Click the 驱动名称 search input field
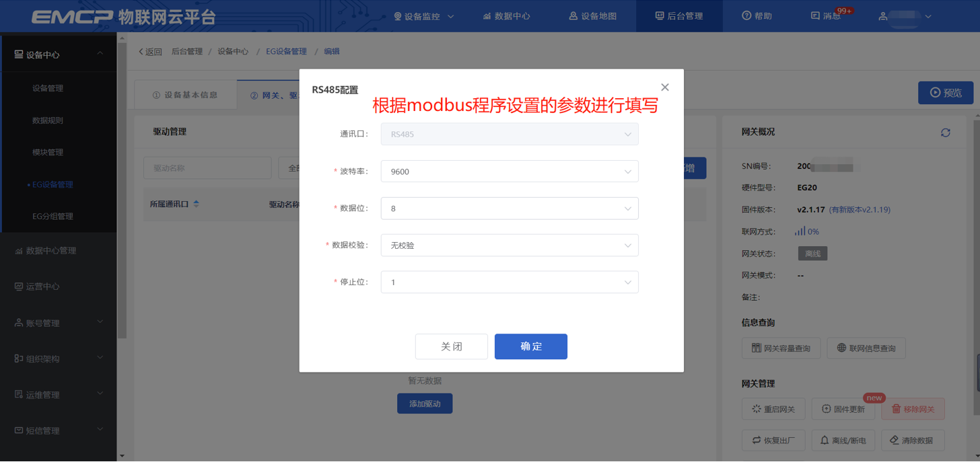The width and height of the screenshot is (980, 462). (207, 168)
